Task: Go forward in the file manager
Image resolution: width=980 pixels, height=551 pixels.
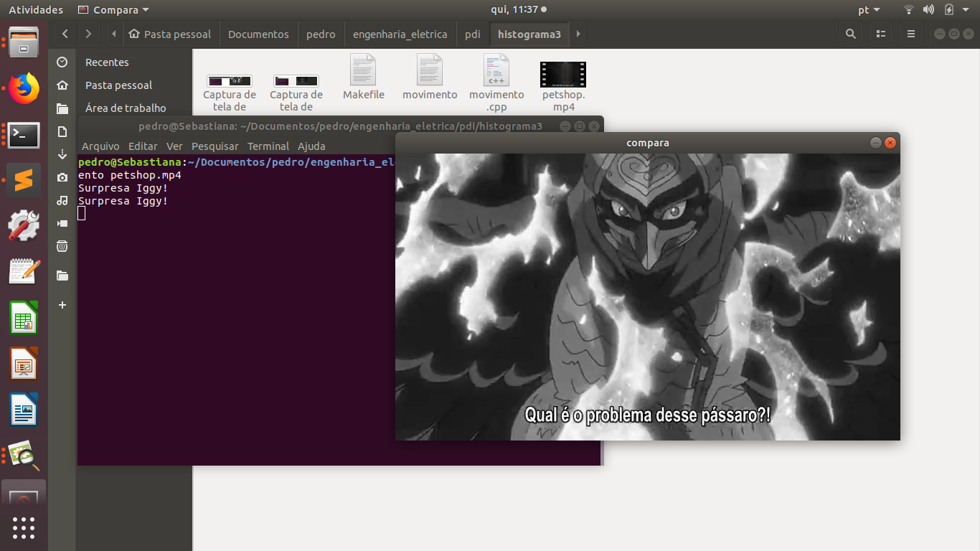Action: tap(88, 34)
